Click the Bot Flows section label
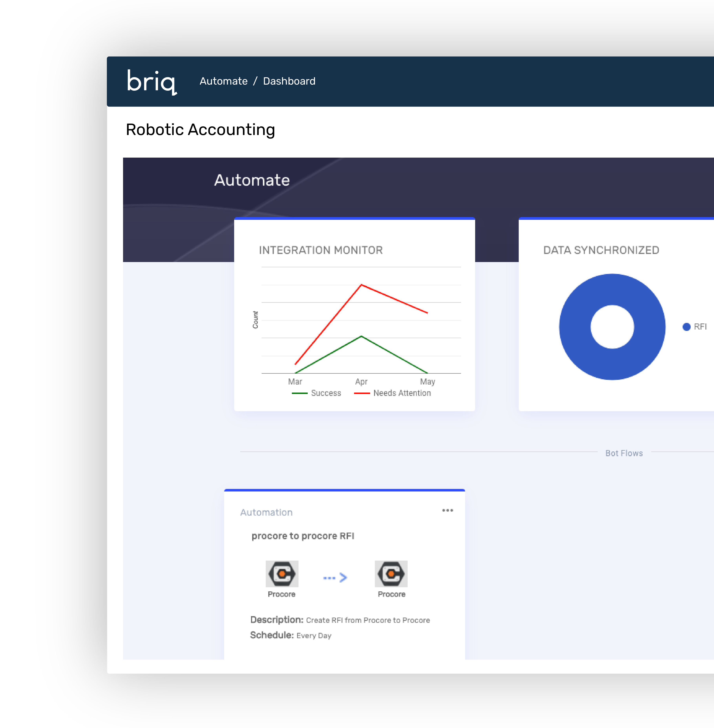 (624, 453)
